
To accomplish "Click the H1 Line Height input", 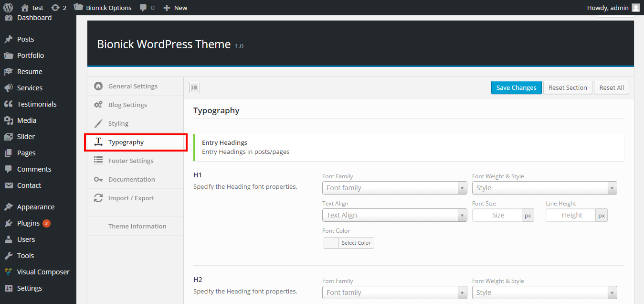I will pyautogui.click(x=571, y=215).
